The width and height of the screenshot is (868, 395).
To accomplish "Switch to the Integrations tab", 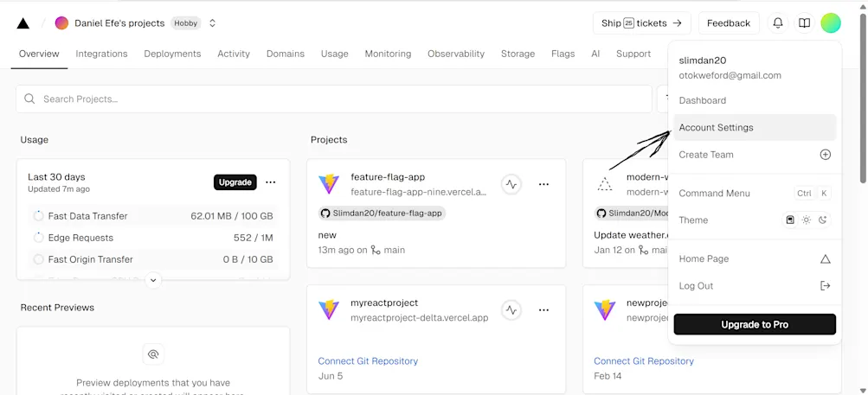I will pyautogui.click(x=101, y=54).
